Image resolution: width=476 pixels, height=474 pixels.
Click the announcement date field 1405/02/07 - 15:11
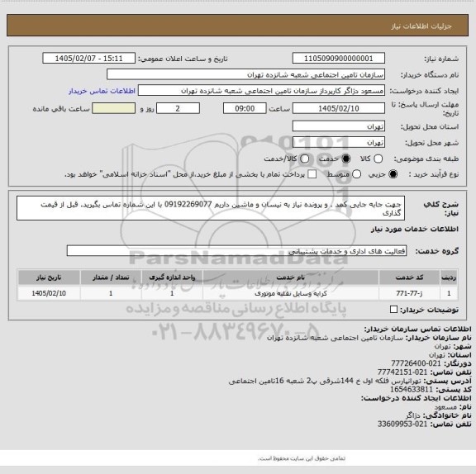pos(89,59)
